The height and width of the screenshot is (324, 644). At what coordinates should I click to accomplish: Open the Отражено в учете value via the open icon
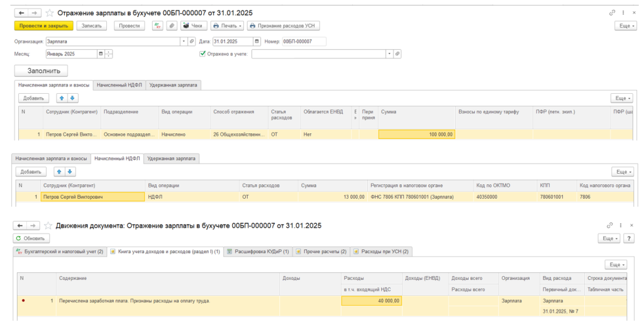pyautogui.click(x=397, y=54)
